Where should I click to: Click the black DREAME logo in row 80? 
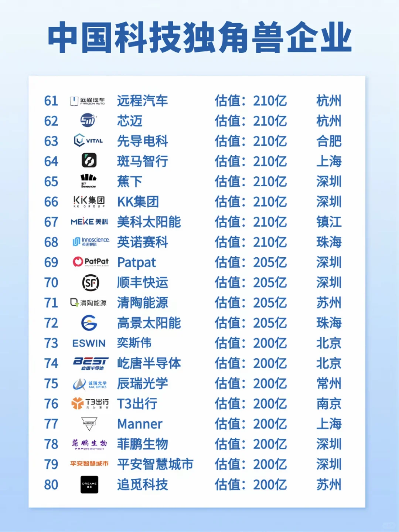[x=89, y=485]
